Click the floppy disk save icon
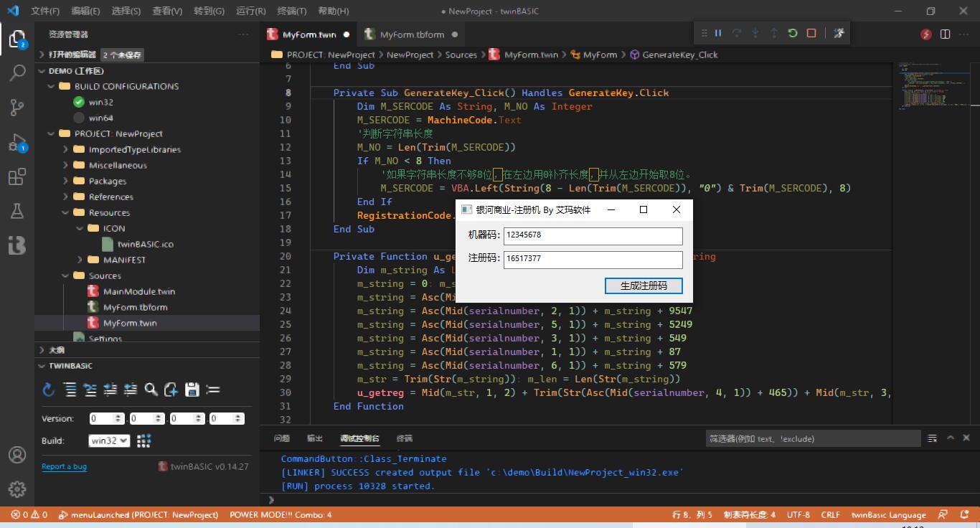This screenshot has width=980, height=528. tap(192, 390)
